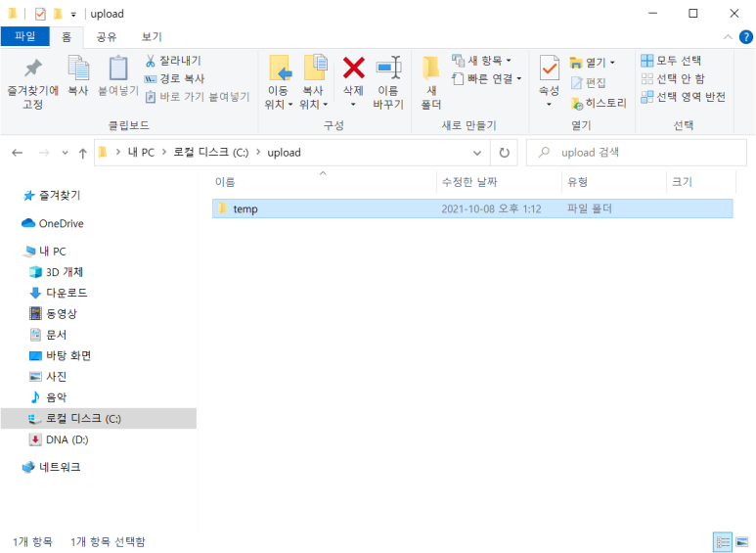Open 빠른 연결 (Easy access) dropdown

click(486, 78)
